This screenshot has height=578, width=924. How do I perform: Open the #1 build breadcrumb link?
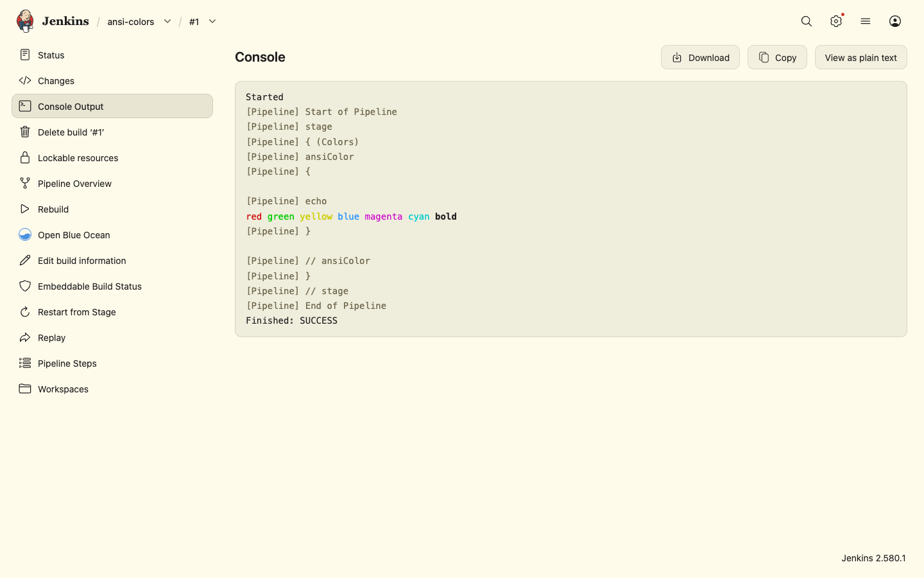194,22
